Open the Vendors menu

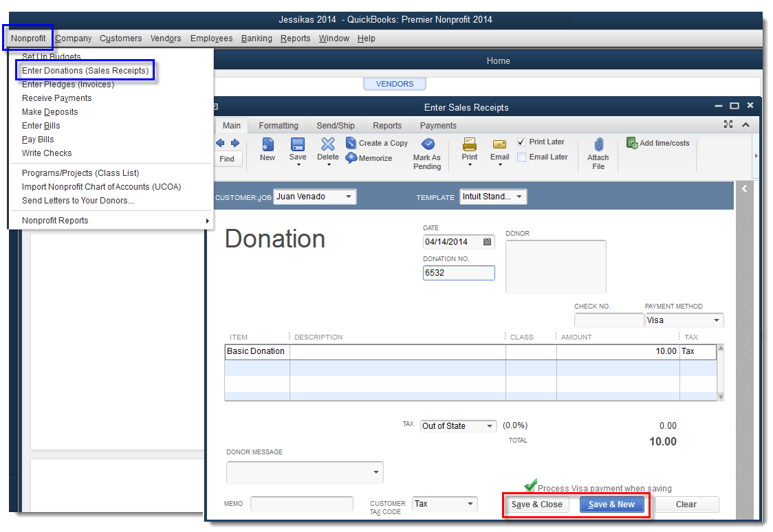pos(166,38)
